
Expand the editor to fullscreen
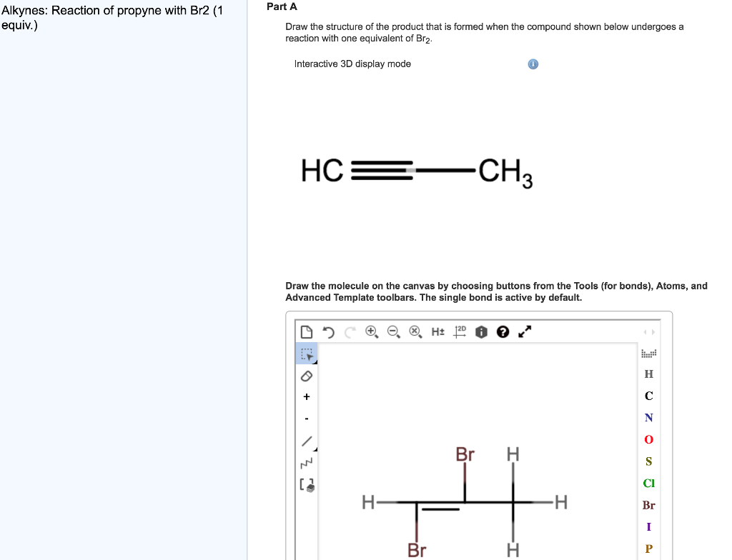point(524,331)
